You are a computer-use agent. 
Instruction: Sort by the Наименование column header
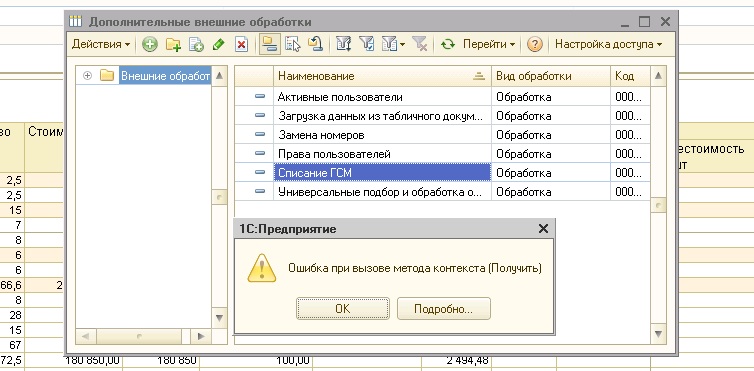tap(382, 76)
